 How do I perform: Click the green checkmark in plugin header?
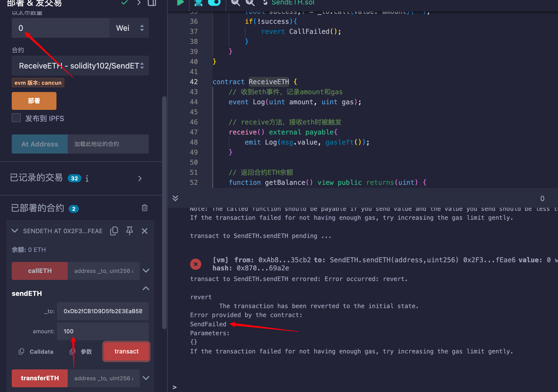pyautogui.click(x=124, y=3)
